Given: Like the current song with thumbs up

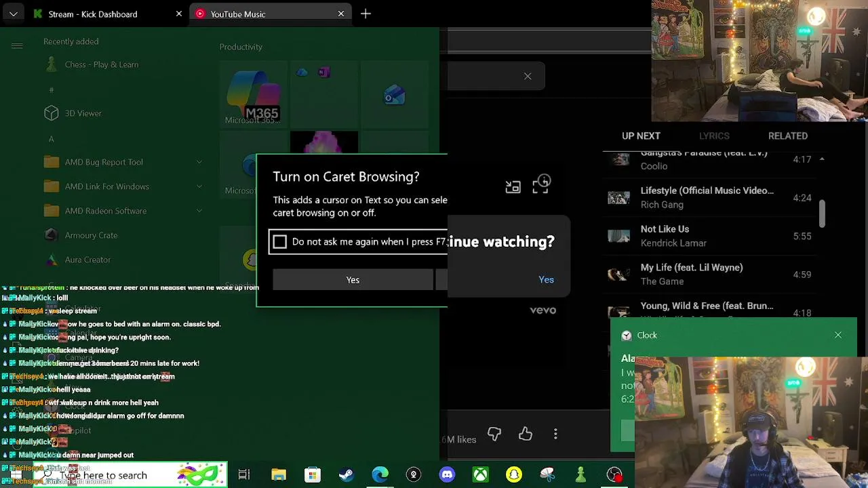Looking at the screenshot, I should (x=526, y=434).
